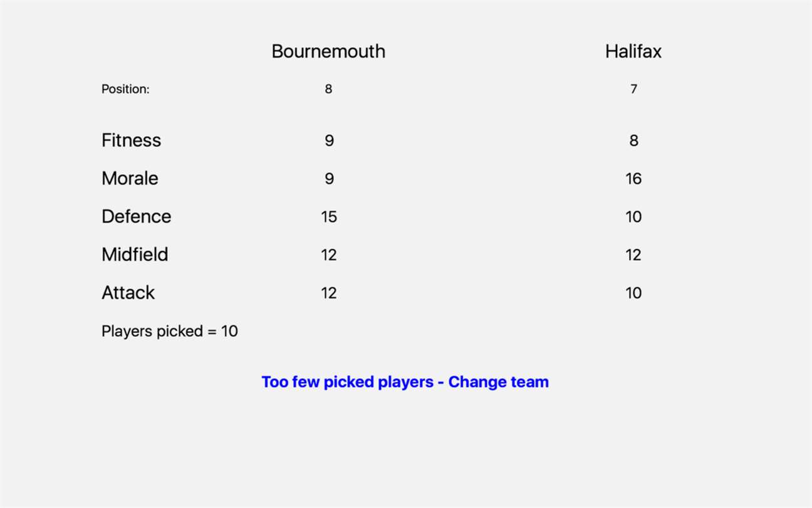Viewport: 812px width, 508px height.
Task: Click Bournemouth's Morale value
Action: pyautogui.click(x=329, y=179)
